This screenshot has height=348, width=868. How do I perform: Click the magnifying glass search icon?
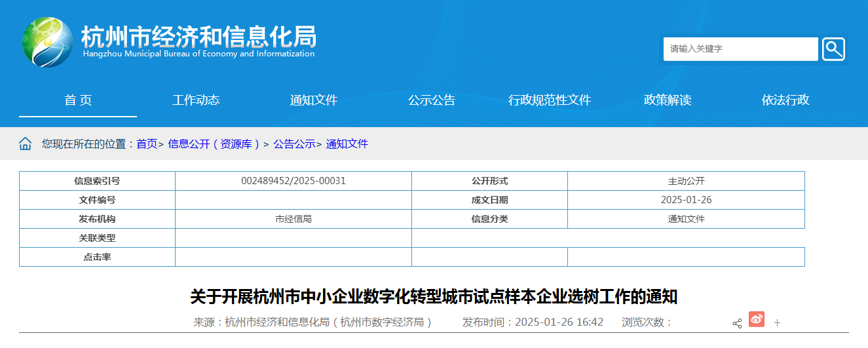(833, 49)
